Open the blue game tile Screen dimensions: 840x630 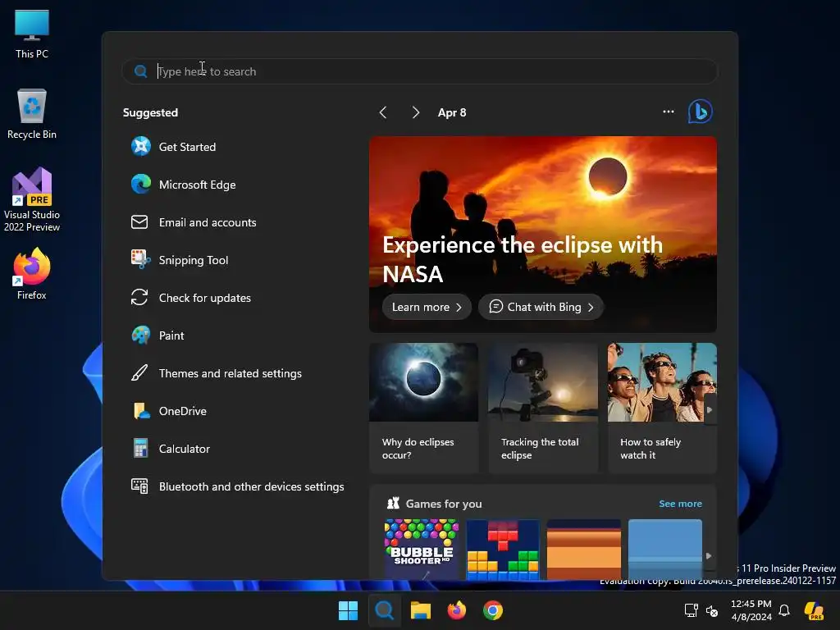pos(664,549)
